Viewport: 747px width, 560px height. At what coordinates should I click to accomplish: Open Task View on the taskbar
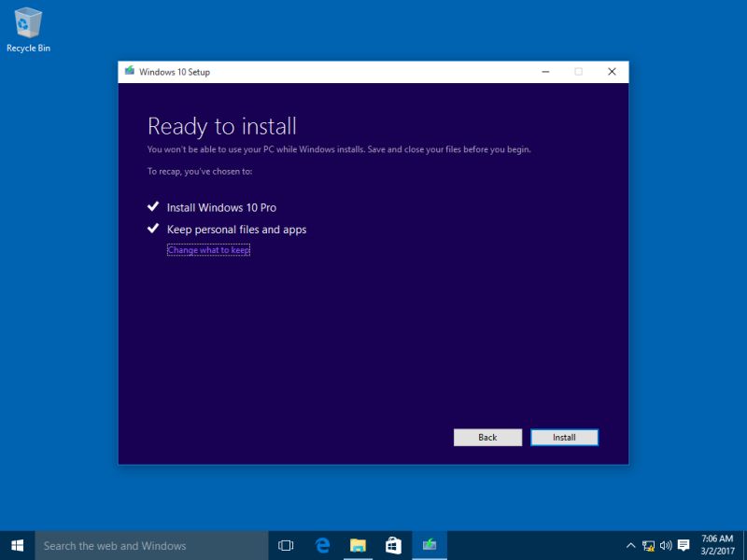tap(286, 545)
